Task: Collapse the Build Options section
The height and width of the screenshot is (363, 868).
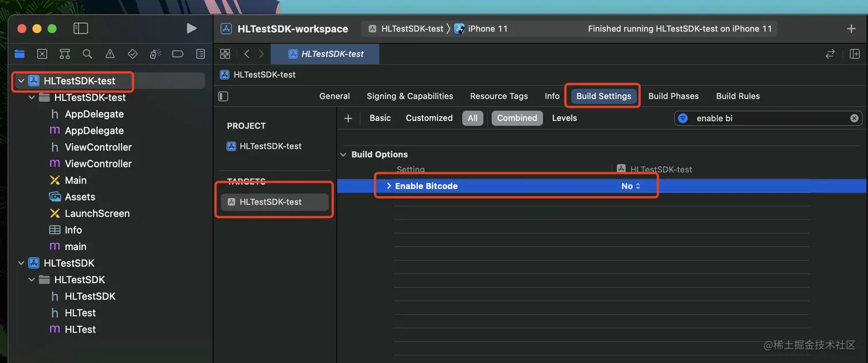Action: coord(344,155)
